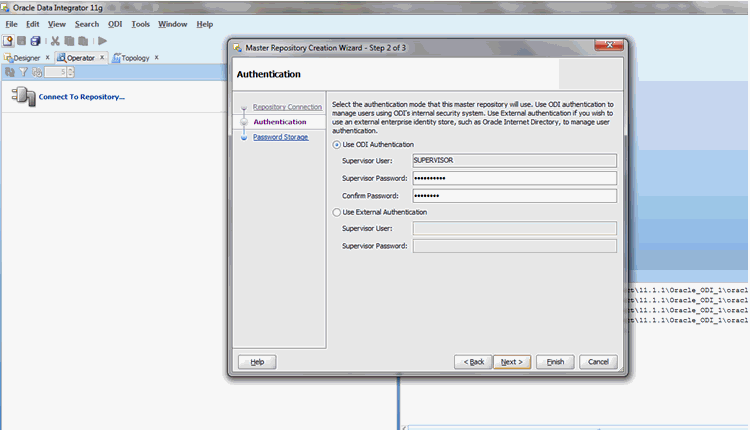
Task: Select Use External Authentication radio button
Action: tap(337, 212)
